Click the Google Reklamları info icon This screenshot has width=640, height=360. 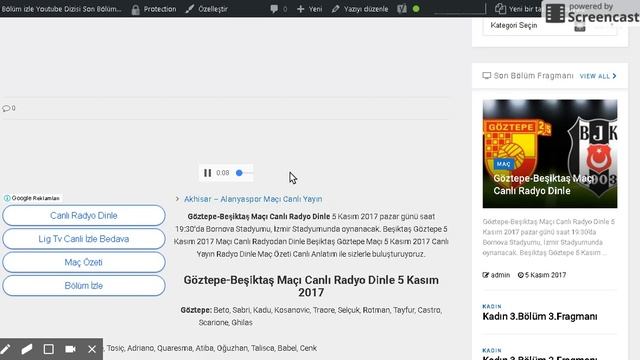click(x=7, y=198)
